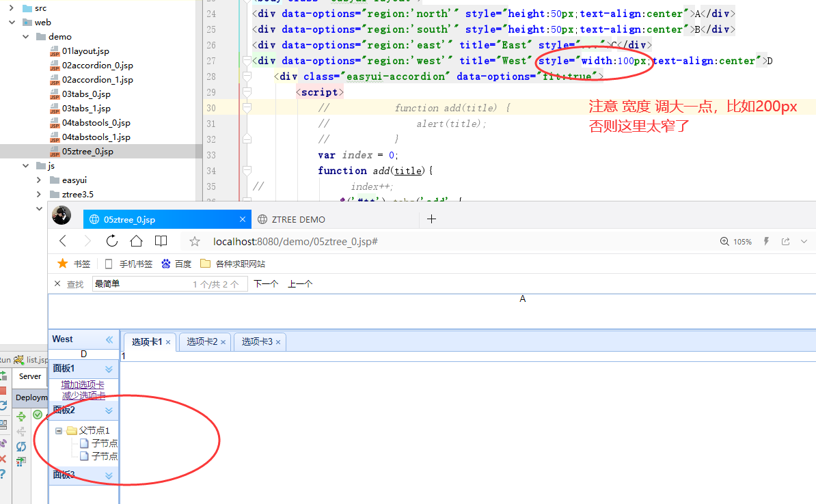Collapse the 父节点1 tree node toggle

click(x=59, y=431)
